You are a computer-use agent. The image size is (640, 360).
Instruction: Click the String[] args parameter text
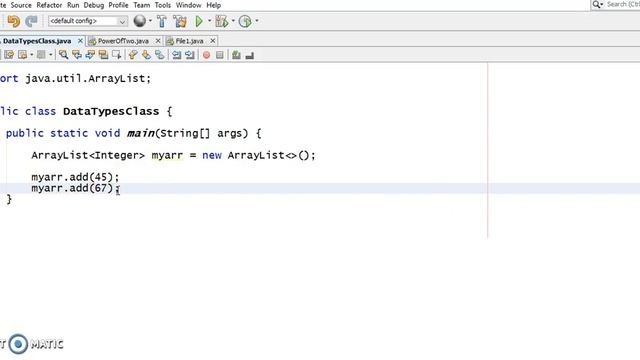coord(204,133)
